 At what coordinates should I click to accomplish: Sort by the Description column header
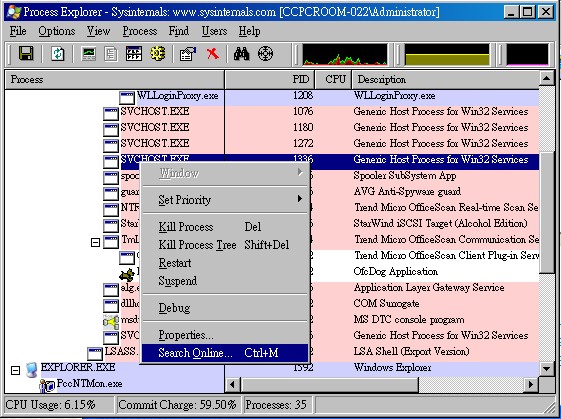point(445,79)
